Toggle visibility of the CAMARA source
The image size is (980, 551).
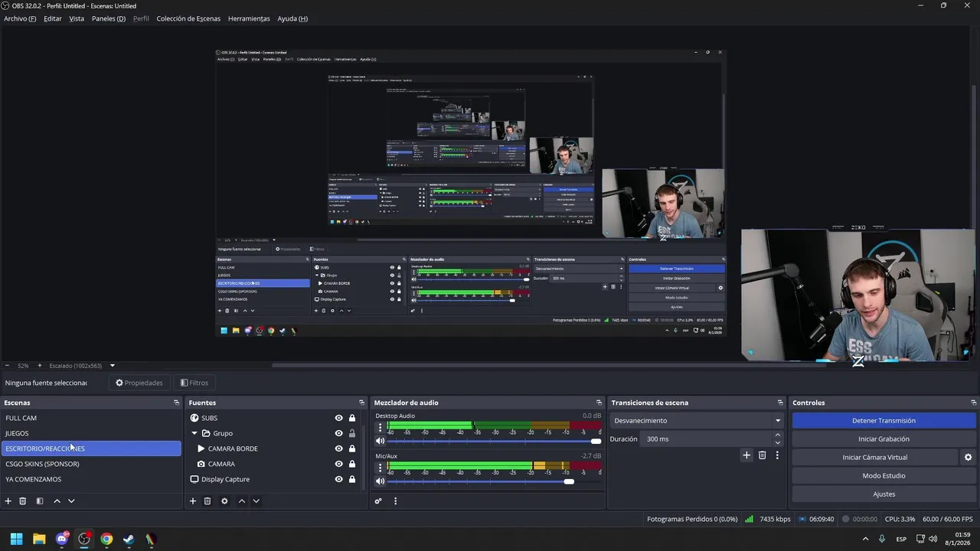click(338, 464)
